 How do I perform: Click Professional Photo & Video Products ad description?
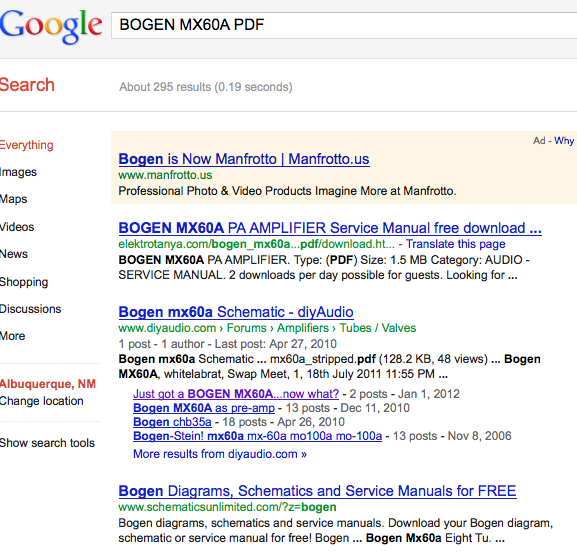[287, 191]
